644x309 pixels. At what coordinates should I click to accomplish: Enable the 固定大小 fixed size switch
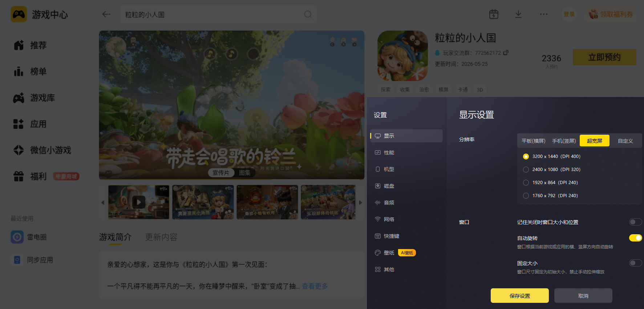pos(635,263)
